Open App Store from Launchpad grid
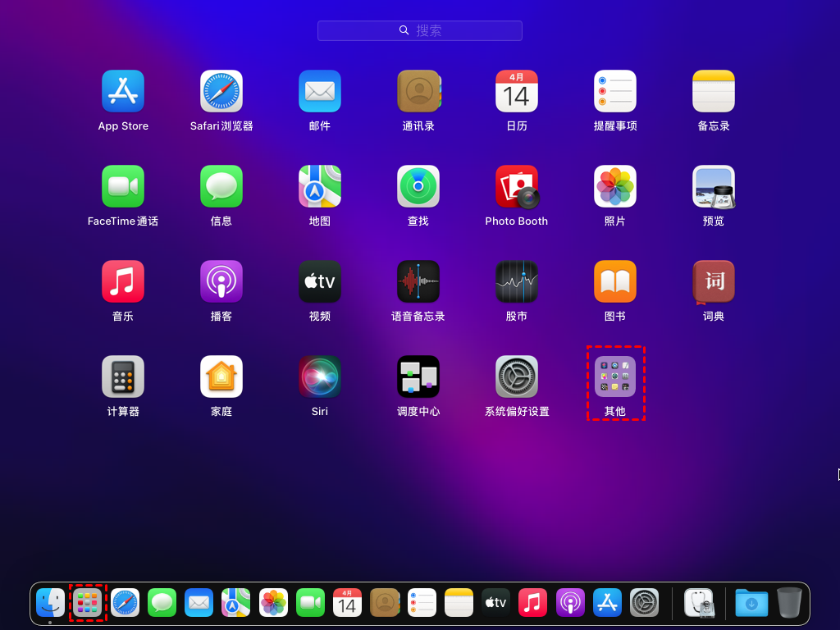840x630 pixels. click(x=123, y=91)
